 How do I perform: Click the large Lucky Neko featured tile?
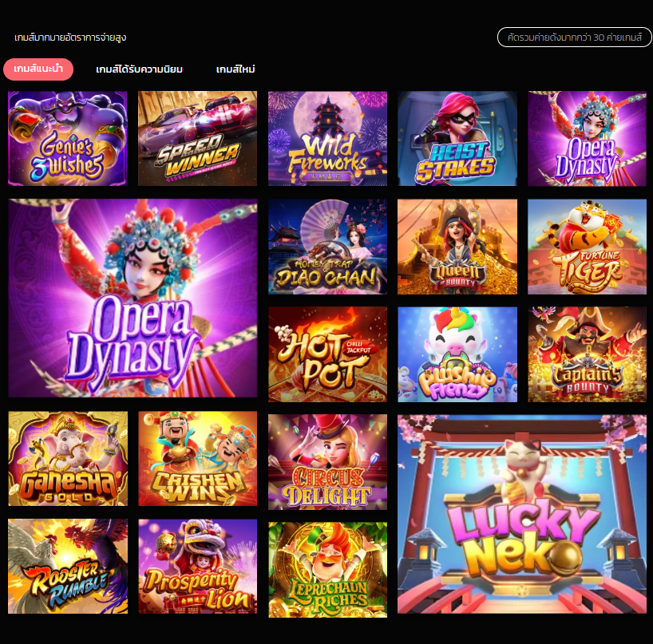tap(522, 514)
